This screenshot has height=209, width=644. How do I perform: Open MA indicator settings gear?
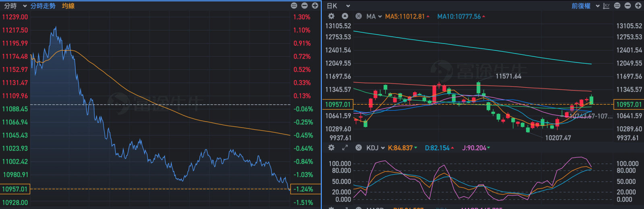[x=331, y=16]
